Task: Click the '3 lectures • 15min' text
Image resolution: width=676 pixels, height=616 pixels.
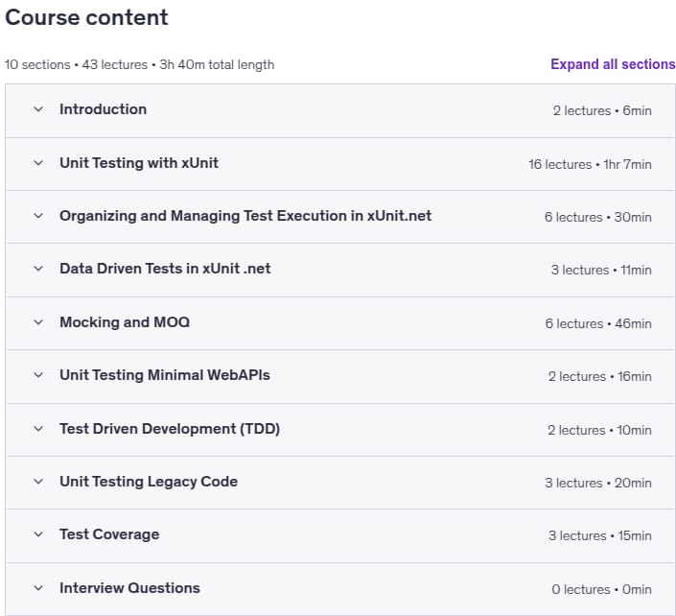Action: [x=600, y=535]
